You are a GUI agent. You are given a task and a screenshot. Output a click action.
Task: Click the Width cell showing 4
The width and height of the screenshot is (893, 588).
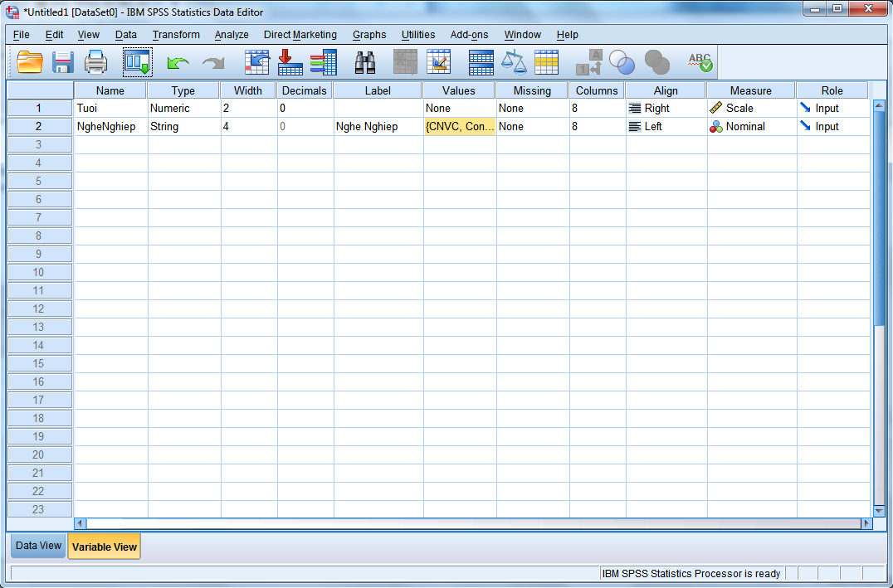point(249,126)
